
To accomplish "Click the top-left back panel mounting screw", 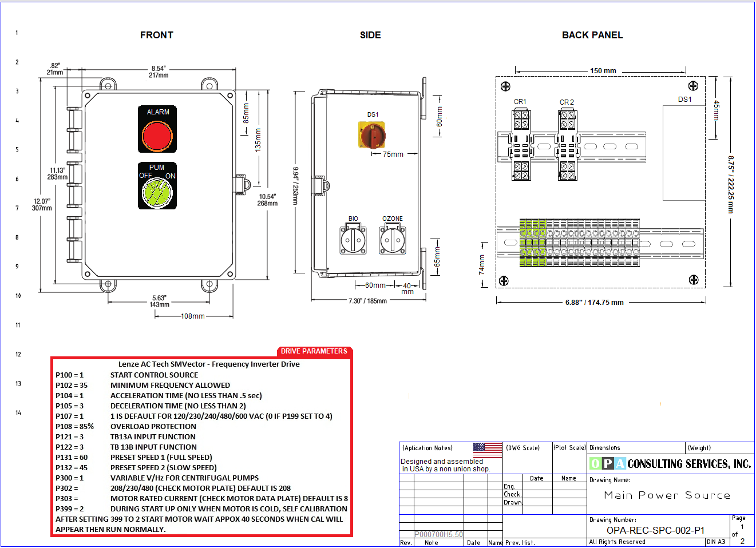I will coord(505,86).
